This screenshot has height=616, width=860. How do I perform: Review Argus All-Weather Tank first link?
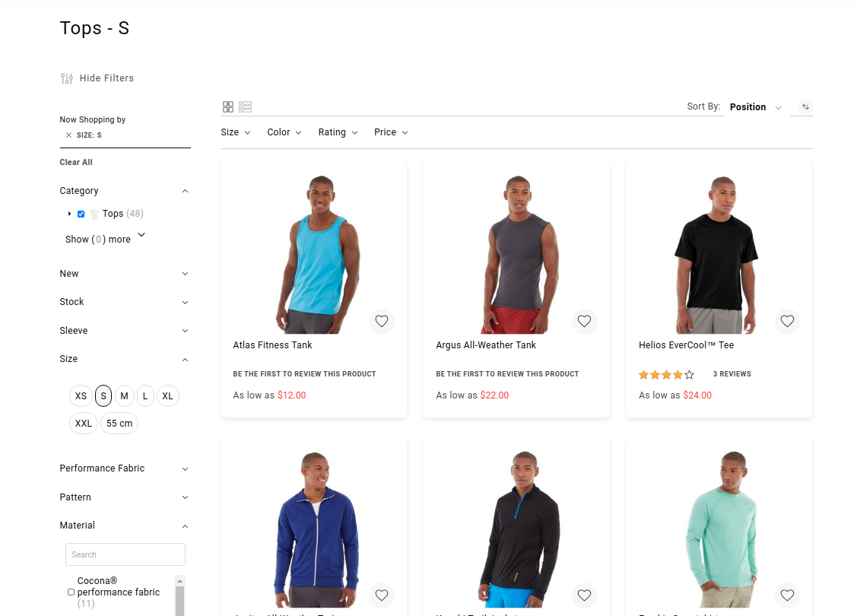(x=507, y=374)
